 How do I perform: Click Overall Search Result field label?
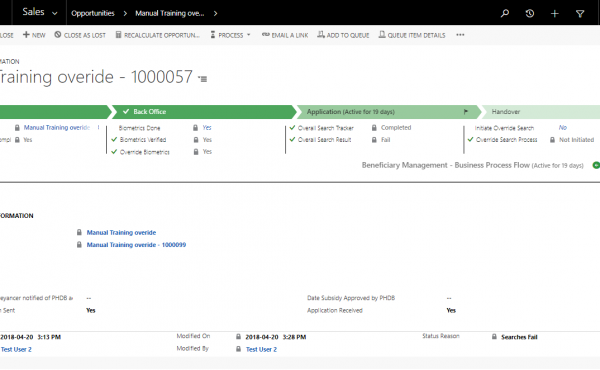point(324,140)
